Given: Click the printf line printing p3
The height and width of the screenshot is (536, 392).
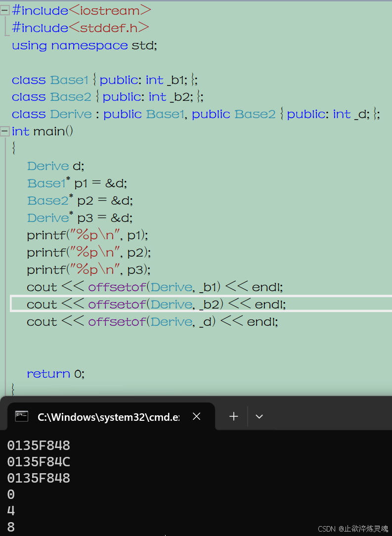Looking at the screenshot, I should 88,269.
